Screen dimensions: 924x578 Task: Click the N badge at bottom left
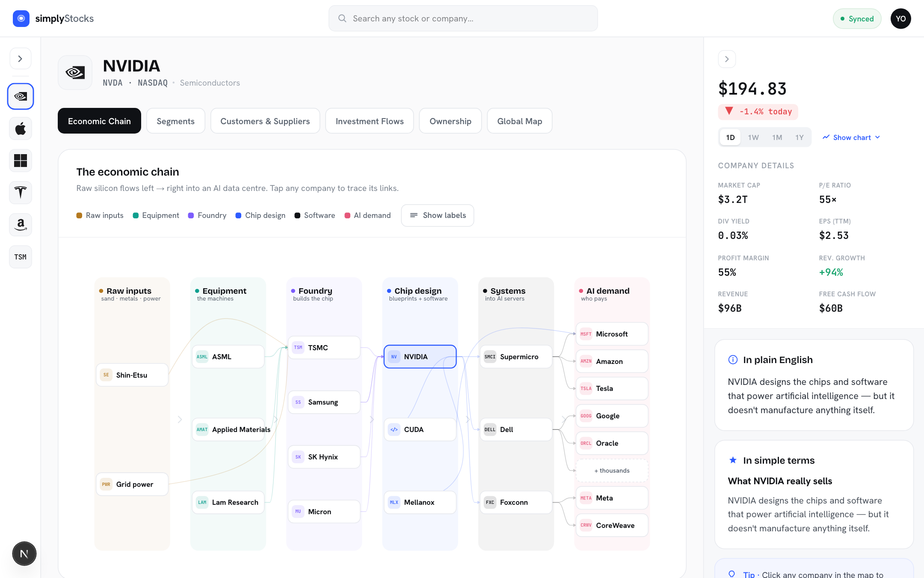tap(24, 554)
